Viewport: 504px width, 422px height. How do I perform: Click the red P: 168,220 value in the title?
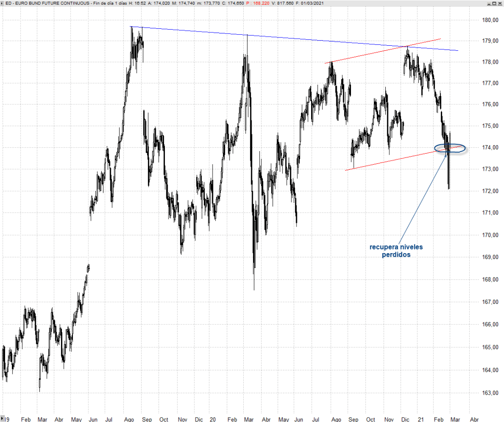[x=257, y=3]
